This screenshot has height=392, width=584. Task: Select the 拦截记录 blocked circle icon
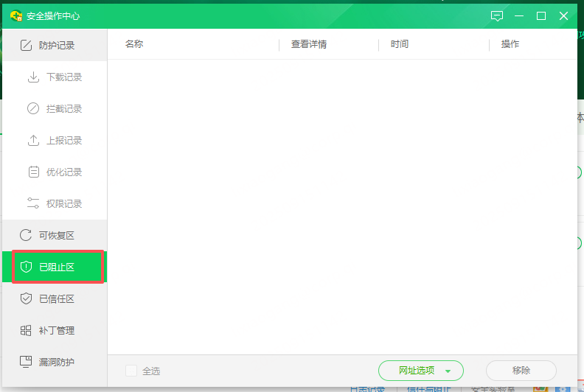33,109
